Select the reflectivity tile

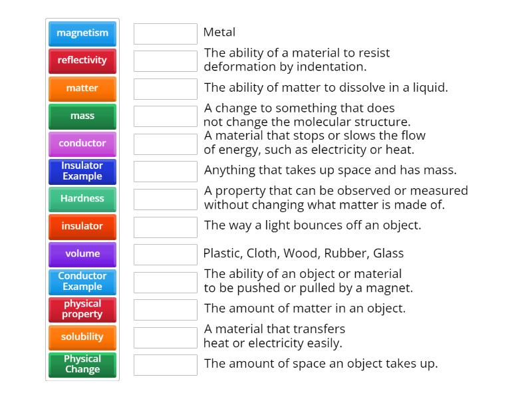click(x=82, y=61)
